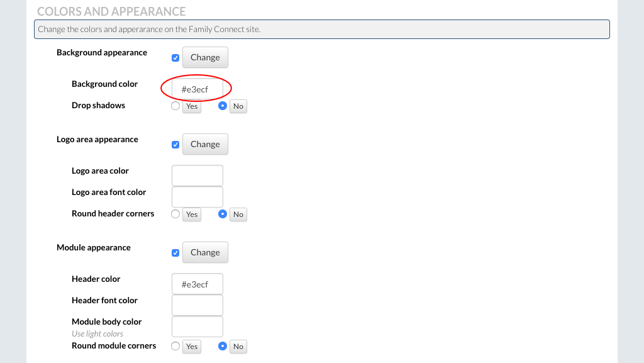644x363 pixels.
Task: Click the Yes label button for Drop shadows
Action: [x=192, y=106]
